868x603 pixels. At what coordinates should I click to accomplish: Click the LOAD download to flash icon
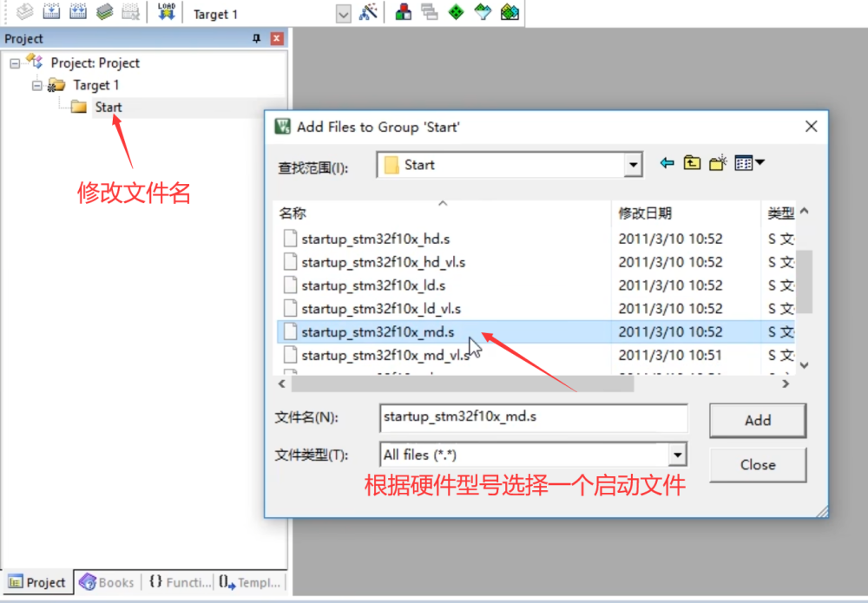166,12
